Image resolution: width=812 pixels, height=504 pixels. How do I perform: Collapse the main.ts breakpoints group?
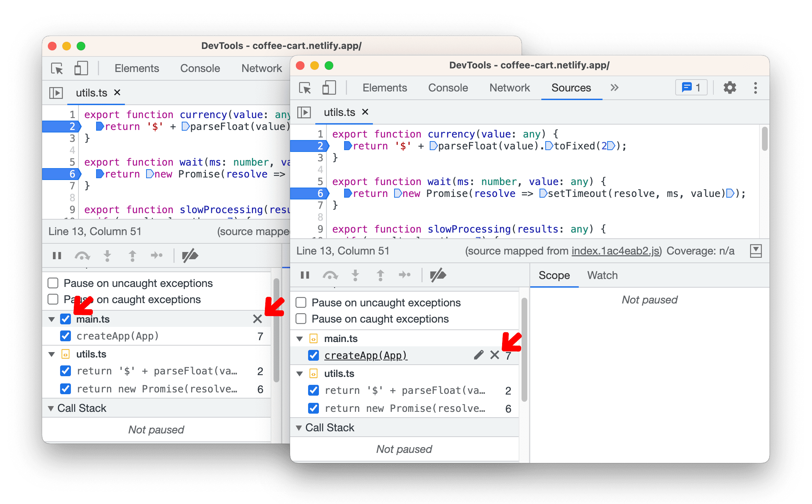300,338
